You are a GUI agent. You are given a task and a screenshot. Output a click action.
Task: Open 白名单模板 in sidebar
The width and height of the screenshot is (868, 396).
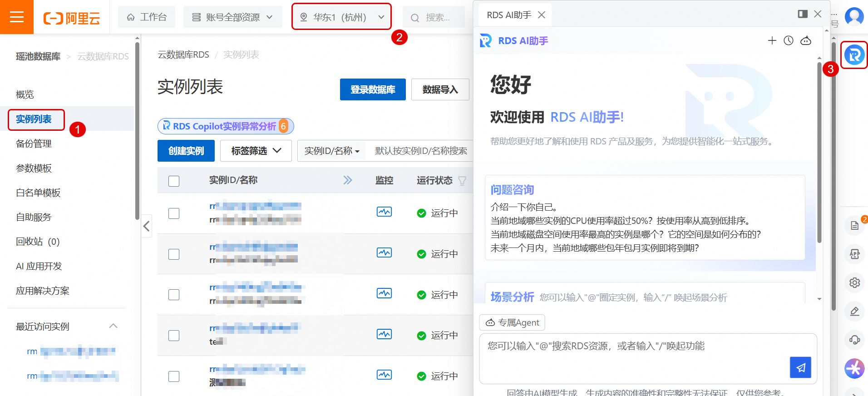coord(38,193)
